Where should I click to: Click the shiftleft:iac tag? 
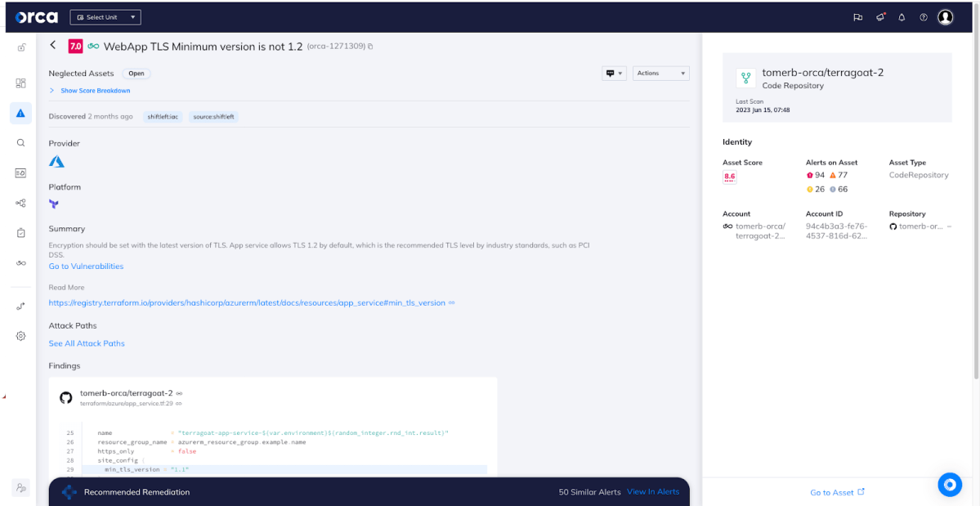pos(163,117)
